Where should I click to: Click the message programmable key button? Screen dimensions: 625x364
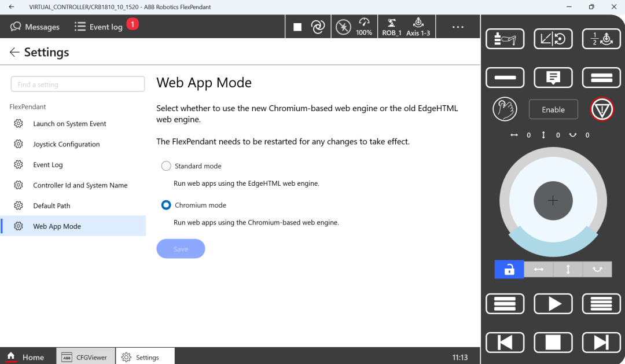pos(553,78)
